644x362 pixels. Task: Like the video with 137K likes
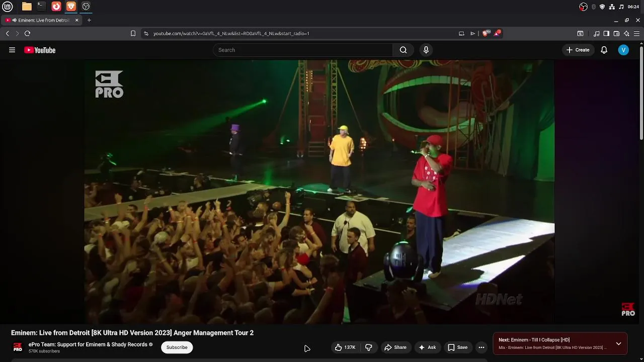pyautogui.click(x=345, y=347)
